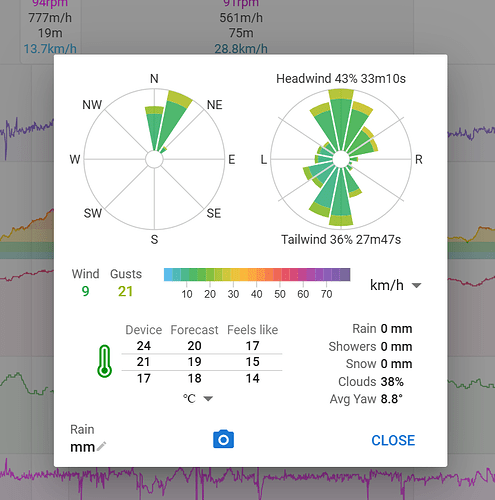Click the green thermometer icon
The height and width of the screenshot is (500, 495).
tap(104, 361)
